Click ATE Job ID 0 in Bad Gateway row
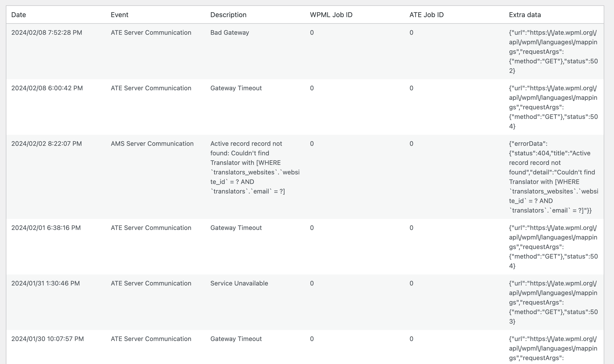The height and width of the screenshot is (364, 614). pos(411,33)
